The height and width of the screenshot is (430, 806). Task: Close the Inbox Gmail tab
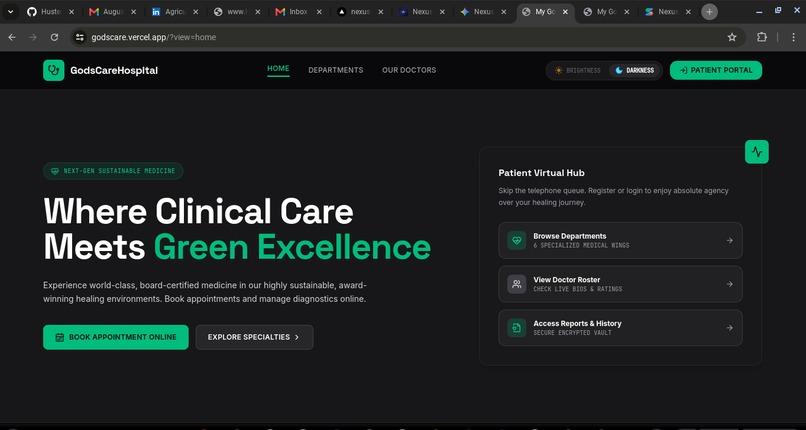(x=318, y=12)
